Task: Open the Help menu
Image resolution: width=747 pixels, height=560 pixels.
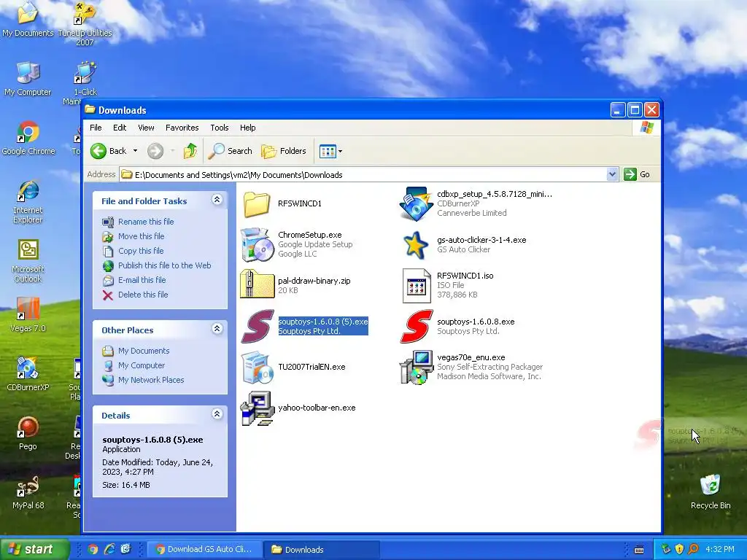Action: (x=248, y=128)
